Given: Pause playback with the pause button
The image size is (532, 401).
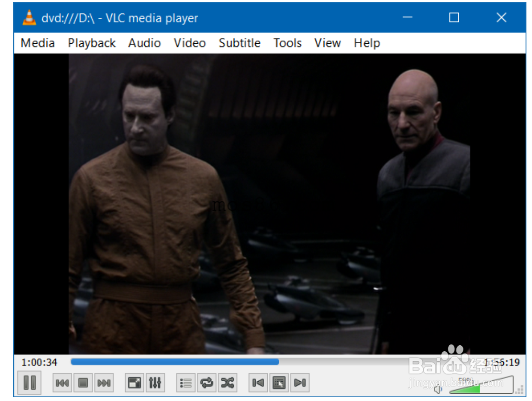Looking at the screenshot, I should pos(30,383).
